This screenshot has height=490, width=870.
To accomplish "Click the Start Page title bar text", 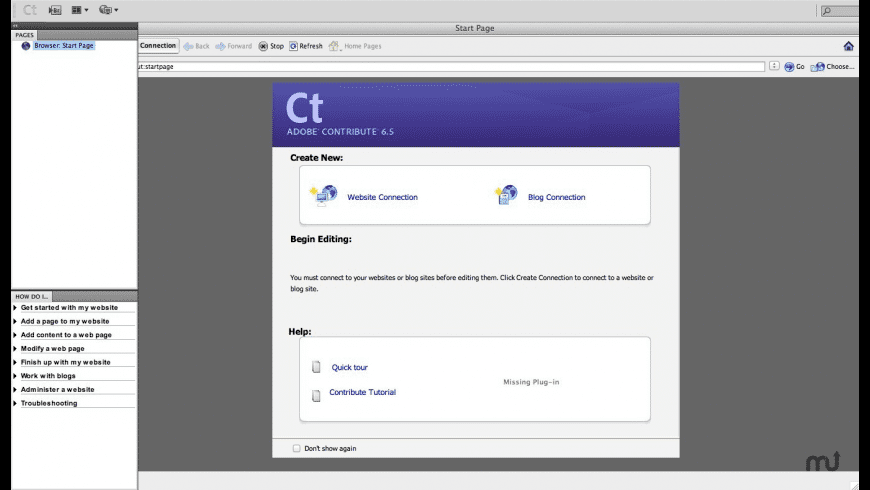I will 474,28.
